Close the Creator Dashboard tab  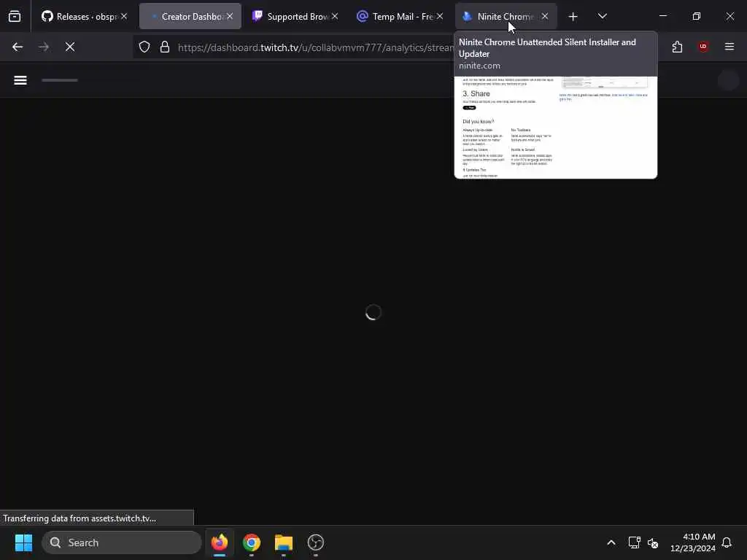tap(230, 16)
